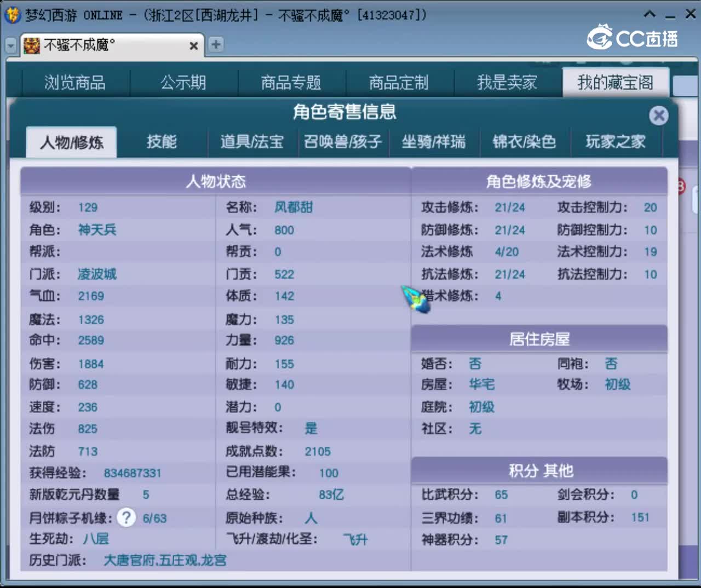Click the character avatar icon on the 不骚不成魔° tab

(32, 45)
